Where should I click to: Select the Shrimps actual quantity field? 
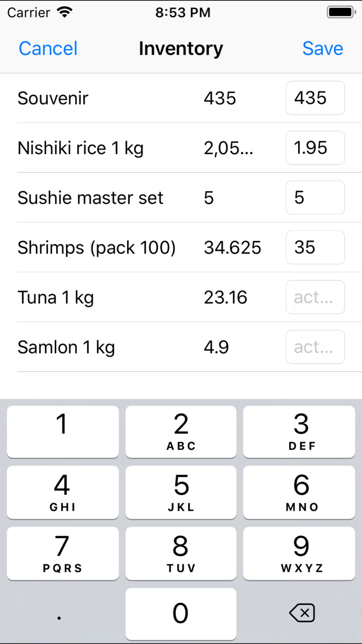click(x=315, y=247)
